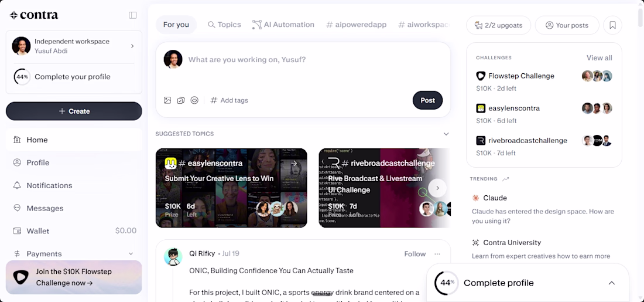Image resolution: width=644 pixels, height=302 pixels.
Task: Collapse sidebar with the panel toggle icon
Action: [133, 15]
